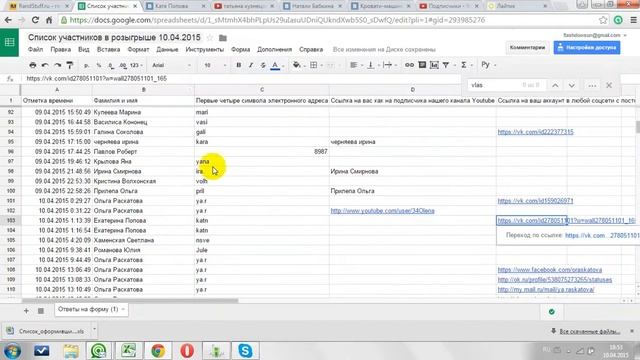Open Skype from the taskbar
The height and width of the screenshot is (360, 640).
245,351
